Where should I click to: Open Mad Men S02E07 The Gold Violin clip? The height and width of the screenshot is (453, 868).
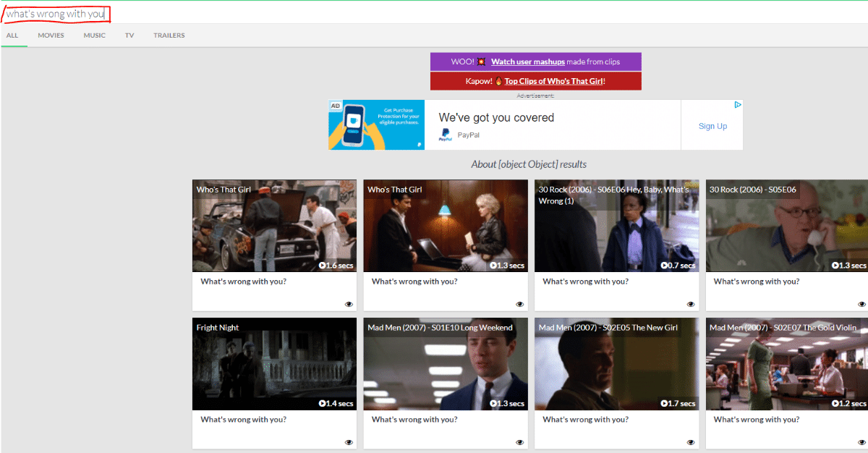click(x=787, y=364)
